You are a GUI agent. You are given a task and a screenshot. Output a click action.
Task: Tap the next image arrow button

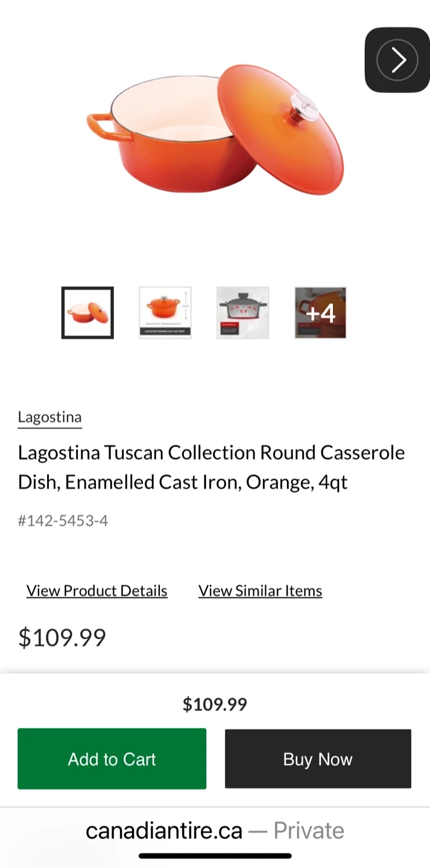(x=397, y=60)
